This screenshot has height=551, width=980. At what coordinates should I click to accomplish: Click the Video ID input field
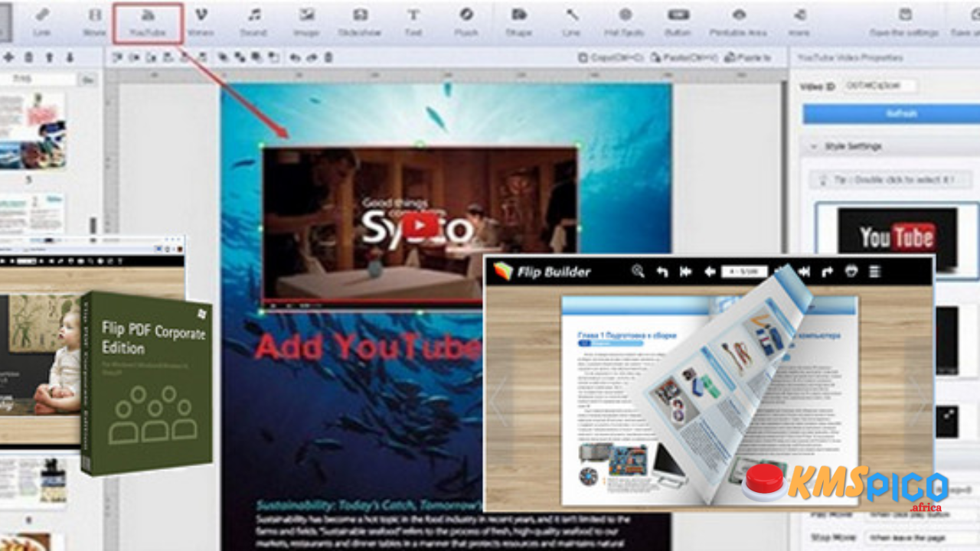(880, 86)
